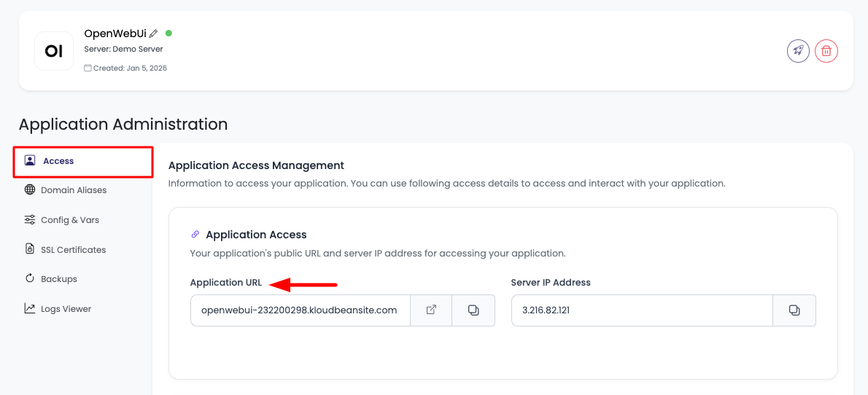
Task: Copy the Application URL
Action: click(473, 310)
